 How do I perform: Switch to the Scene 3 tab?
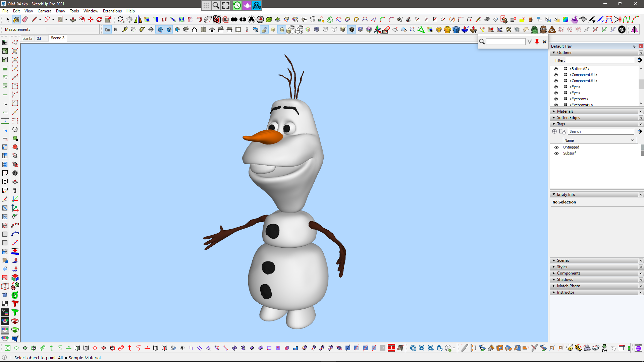pos(58,38)
